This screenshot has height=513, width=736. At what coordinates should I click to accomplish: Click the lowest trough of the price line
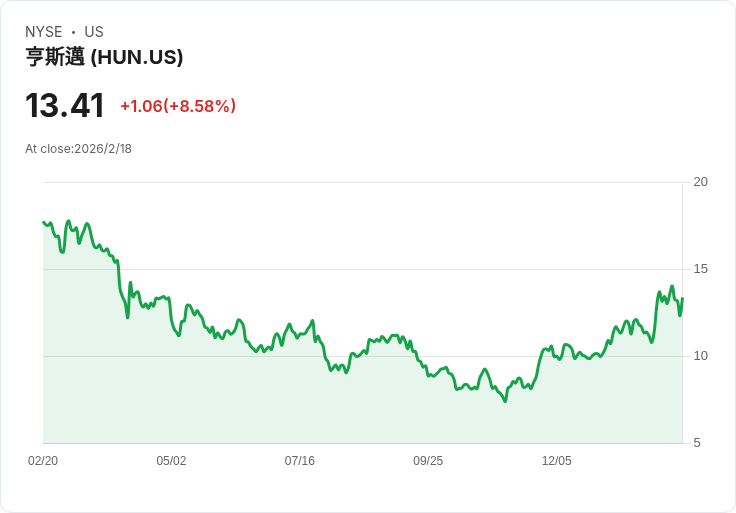[505, 401]
